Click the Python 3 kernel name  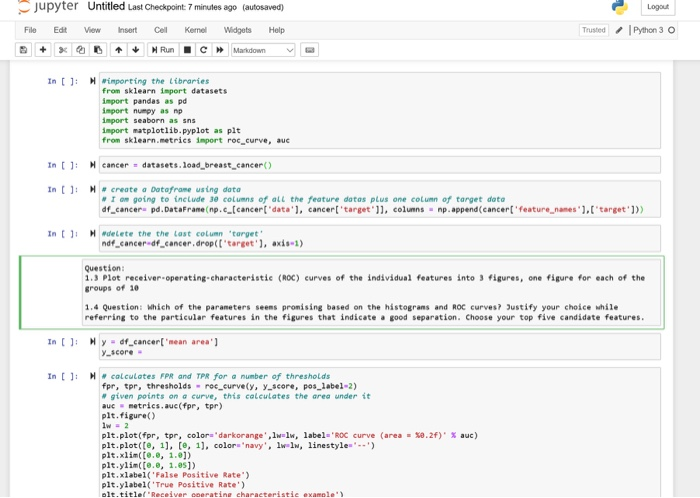pyautogui.click(x=648, y=30)
